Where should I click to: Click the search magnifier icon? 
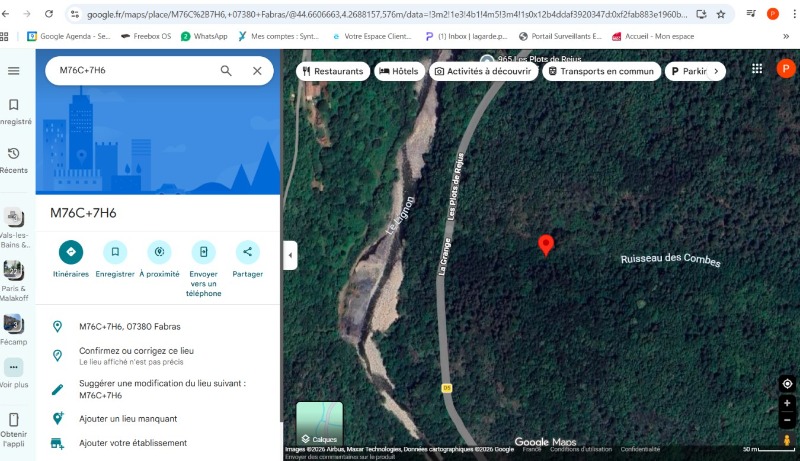[226, 71]
